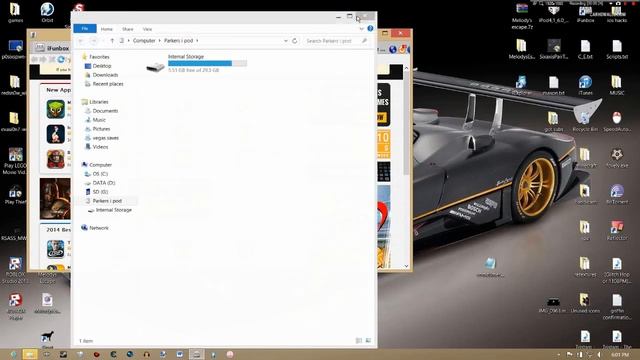Click green creature app icon in iFunbox
This screenshot has width=640, height=360.
[56, 109]
